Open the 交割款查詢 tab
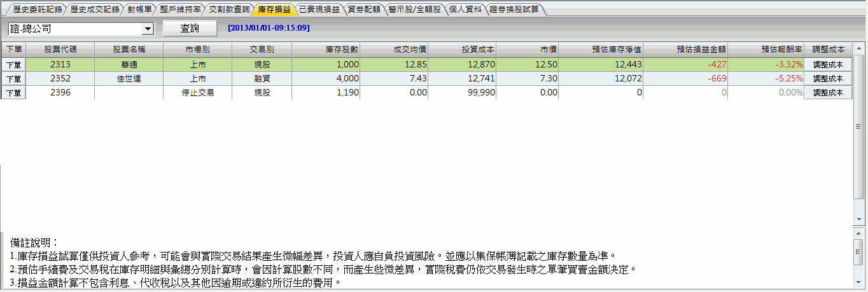The width and height of the screenshot is (868, 292). pyautogui.click(x=229, y=10)
